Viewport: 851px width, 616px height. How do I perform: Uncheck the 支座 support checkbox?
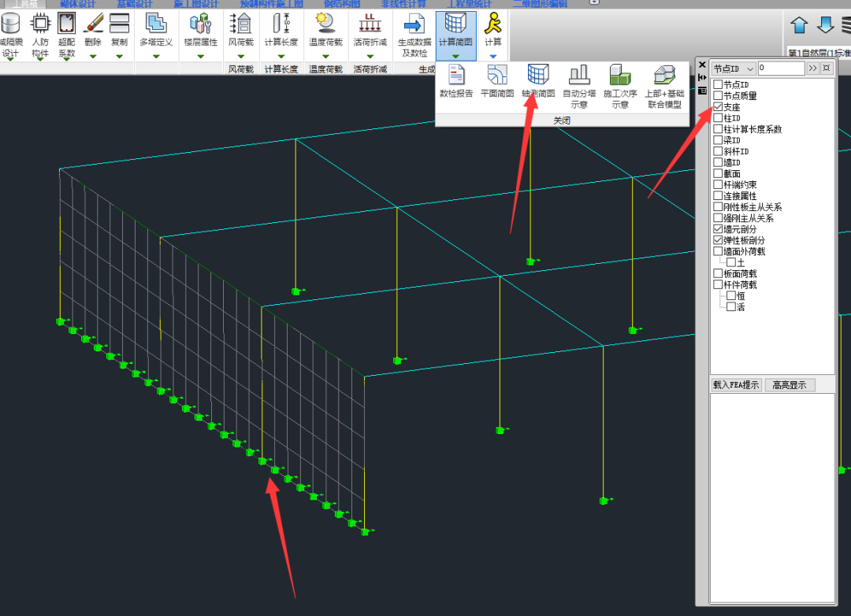click(x=718, y=107)
